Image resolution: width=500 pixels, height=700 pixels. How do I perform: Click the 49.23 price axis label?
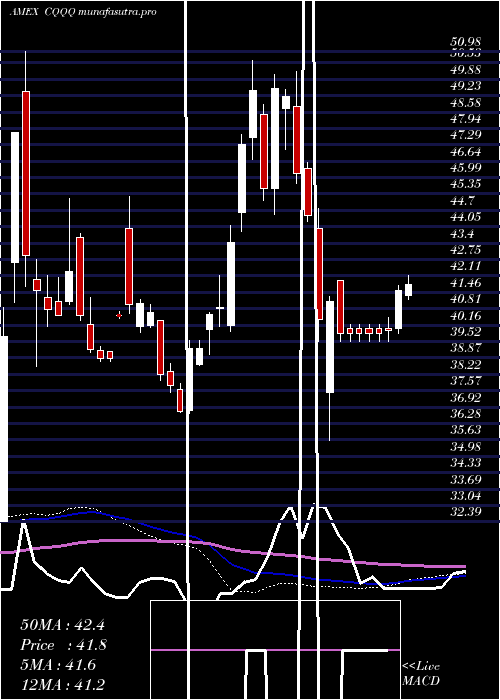(x=466, y=86)
